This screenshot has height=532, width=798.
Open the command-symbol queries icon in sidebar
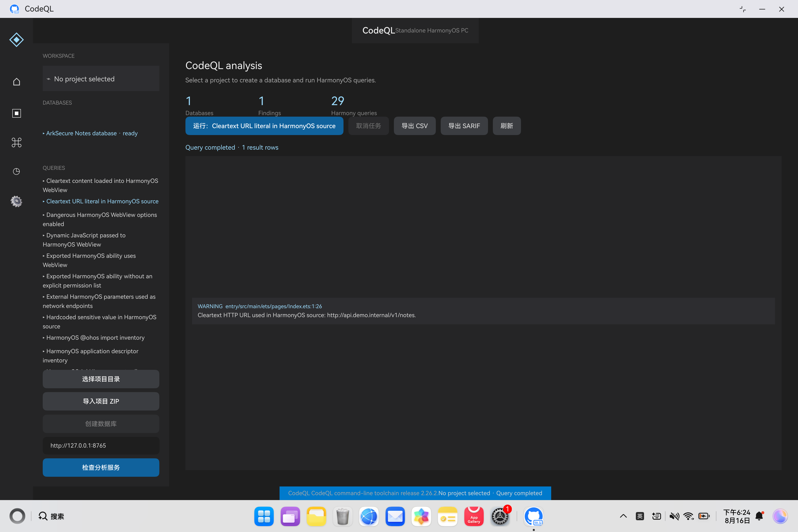click(x=16, y=142)
